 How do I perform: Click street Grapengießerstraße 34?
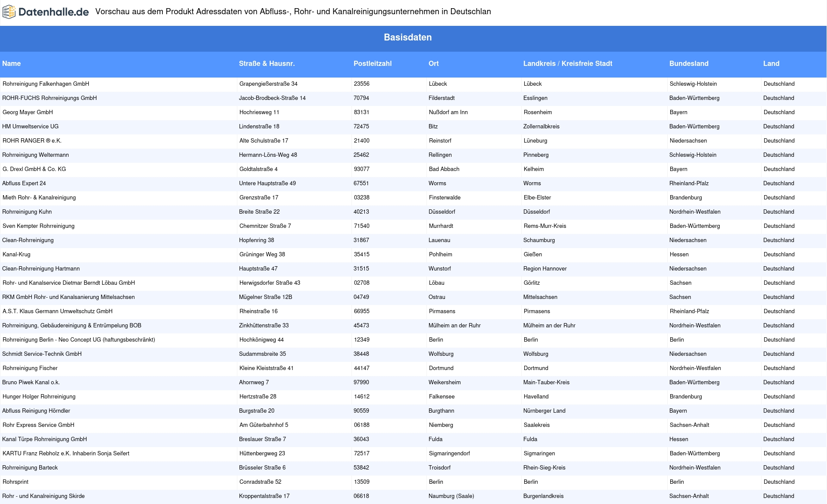coord(268,84)
